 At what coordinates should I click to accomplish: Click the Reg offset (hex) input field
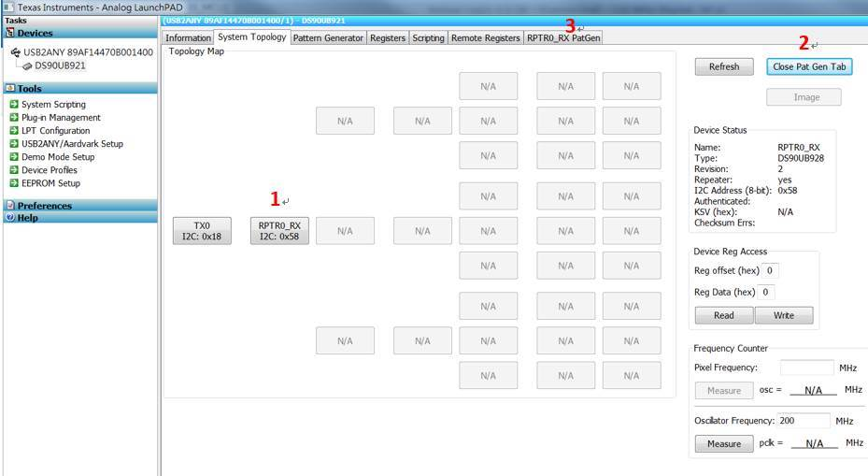[770, 270]
